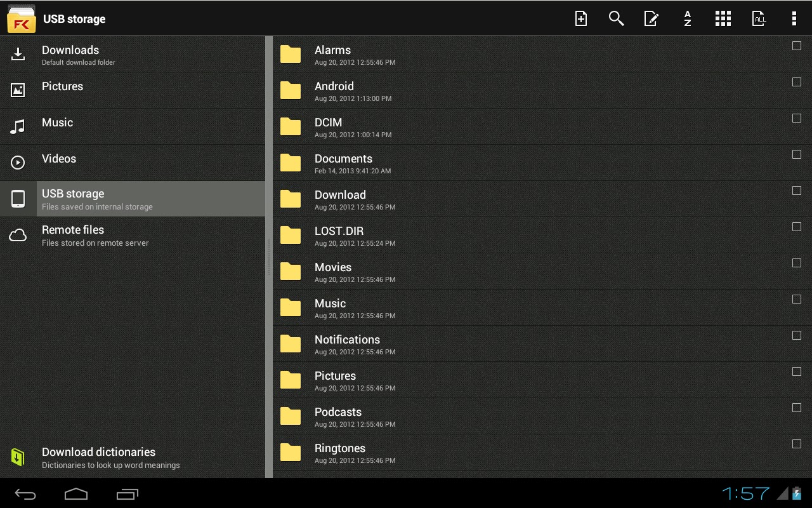
Task: Select USB storage label in the sidebar
Action: (x=73, y=194)
